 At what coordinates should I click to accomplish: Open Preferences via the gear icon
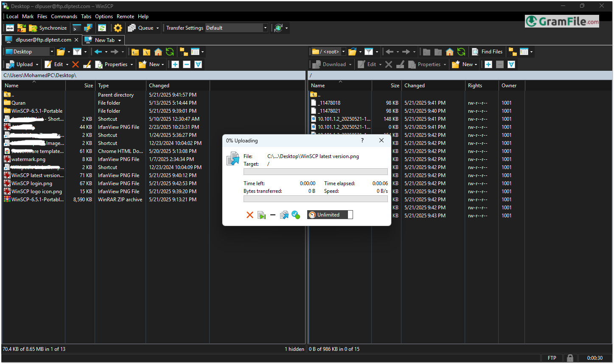tap(118, 28)
